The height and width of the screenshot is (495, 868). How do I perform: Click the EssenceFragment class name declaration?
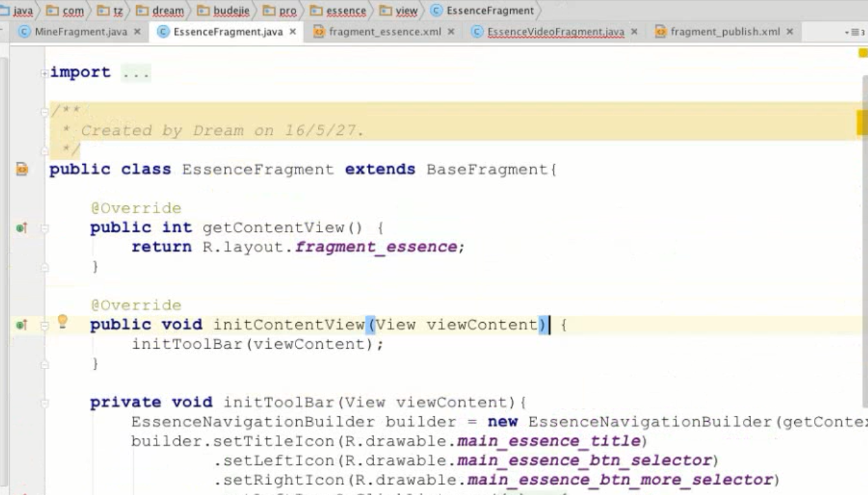pyautogui.click(x=258, y=169)
